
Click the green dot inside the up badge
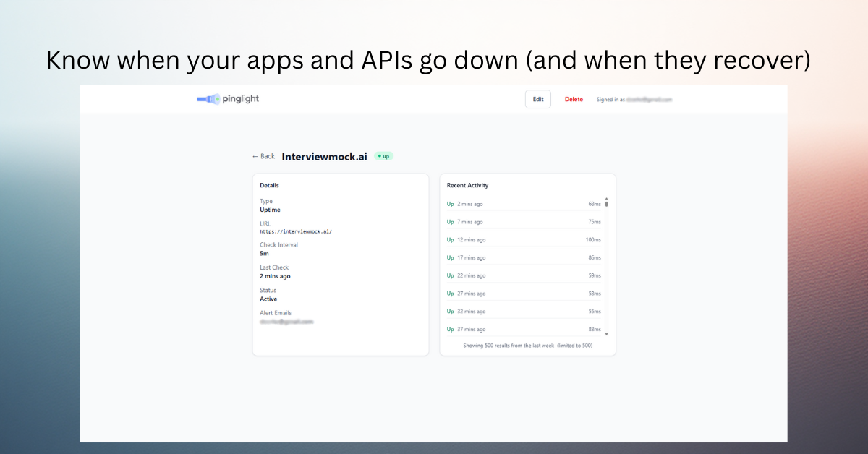379,156
